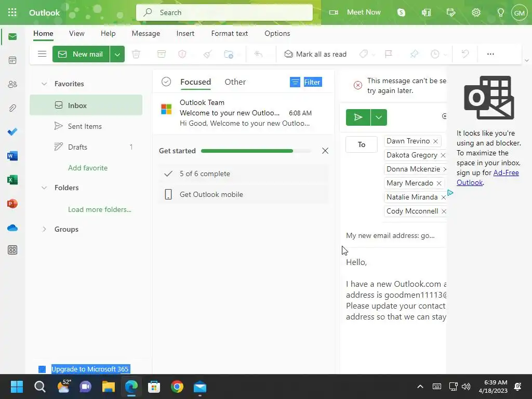Open the Message ribbon tab
The height and width of the screenshot is (399, 532).
[146, 33]
